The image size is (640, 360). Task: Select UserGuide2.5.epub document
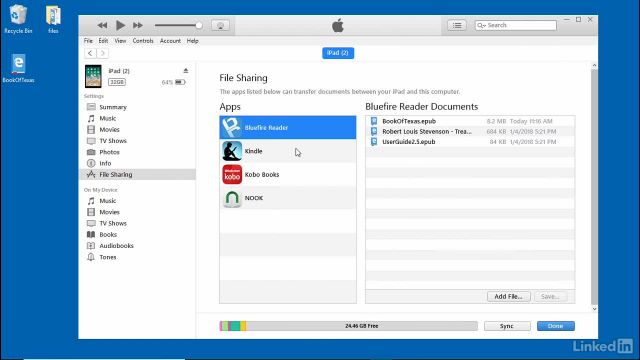(x=470, y=142)
